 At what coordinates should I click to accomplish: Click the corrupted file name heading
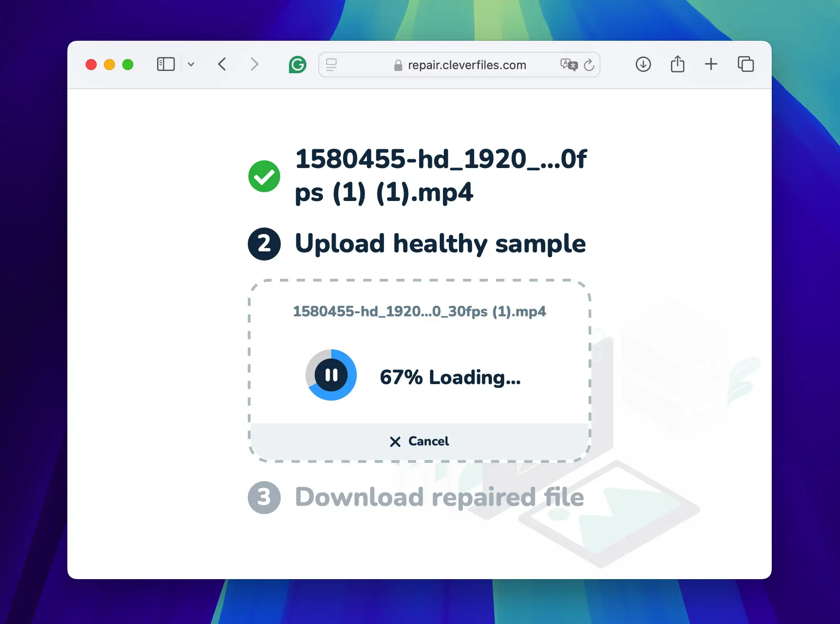(440, 176)
